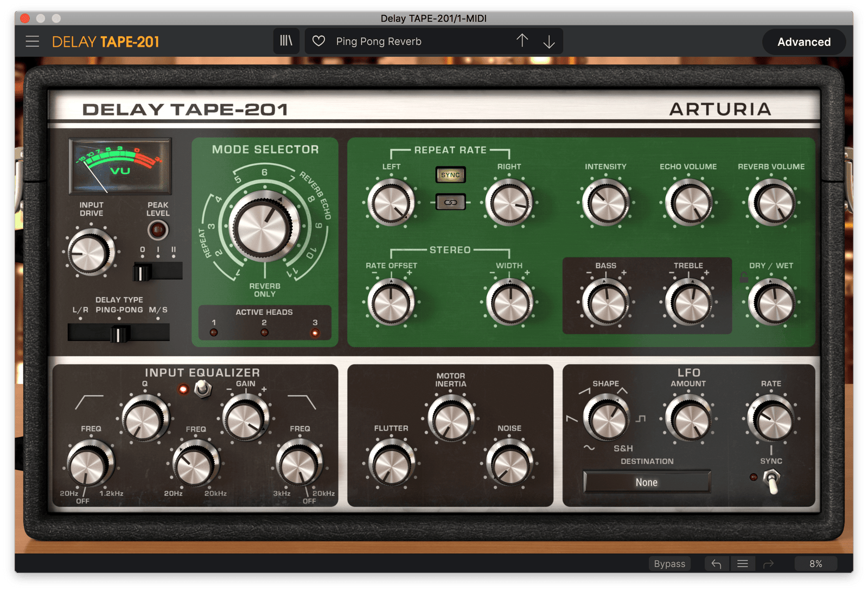This screenshot has height=591, width=868.
Task: Click the Bypass button
Action: [669, 564]
